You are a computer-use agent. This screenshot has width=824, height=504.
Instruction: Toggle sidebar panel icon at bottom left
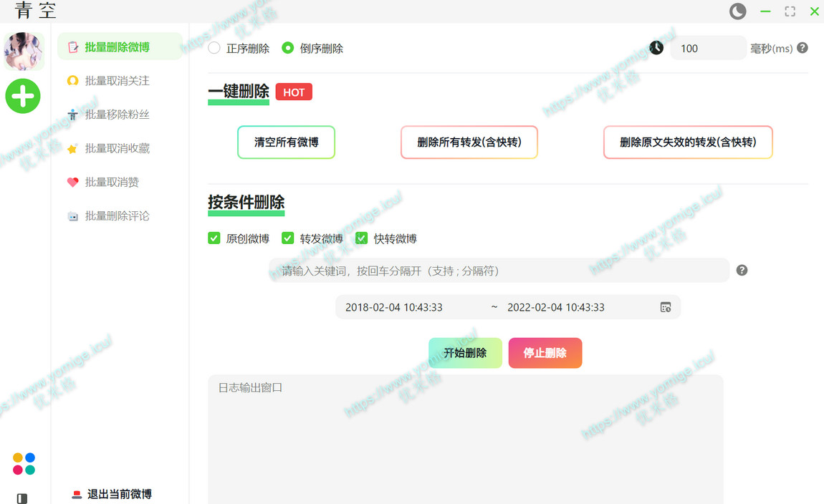[x=22, y=498]
